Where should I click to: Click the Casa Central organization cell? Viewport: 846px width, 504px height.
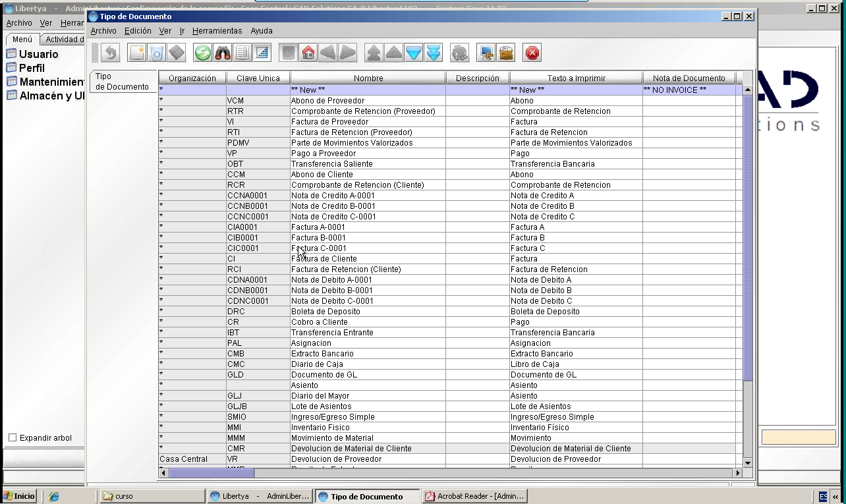192,459
